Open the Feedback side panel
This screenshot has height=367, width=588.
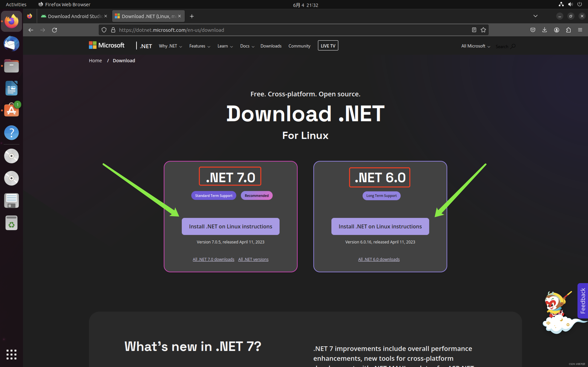(583, 301)
